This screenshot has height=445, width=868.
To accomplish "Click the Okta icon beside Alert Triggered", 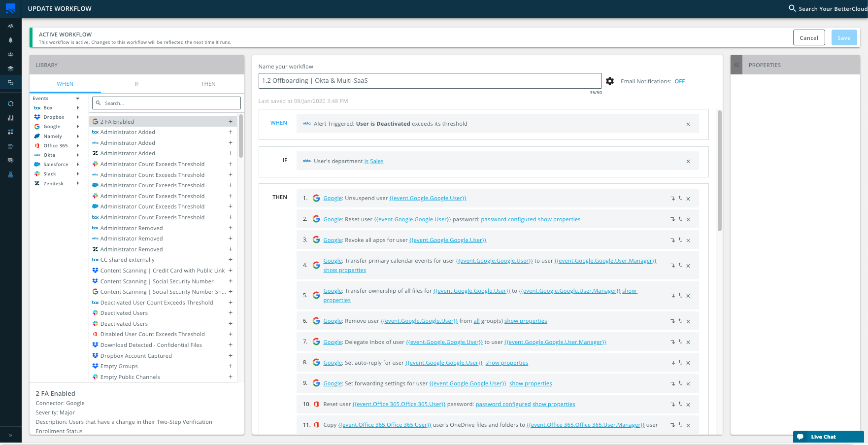I will coord(306,123).
